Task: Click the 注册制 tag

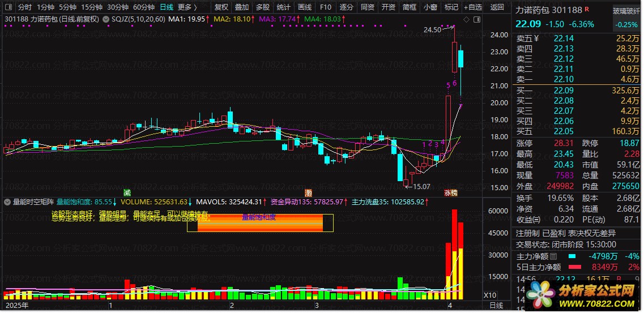Action: 527,233
